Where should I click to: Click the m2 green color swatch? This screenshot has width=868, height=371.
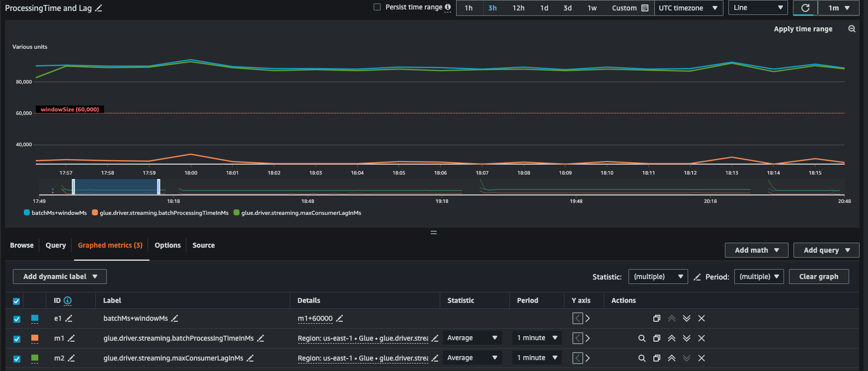click(35, 358)
